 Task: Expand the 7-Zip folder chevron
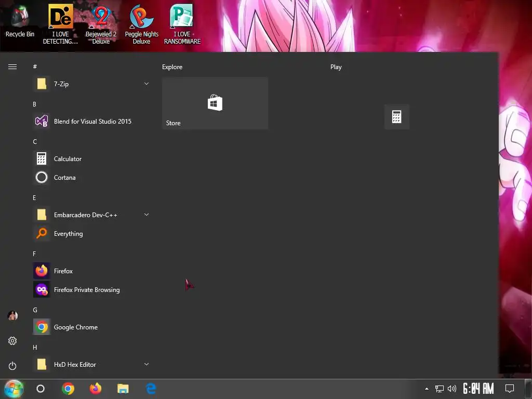146,84
